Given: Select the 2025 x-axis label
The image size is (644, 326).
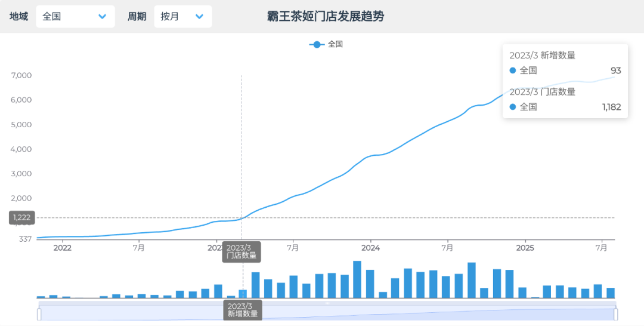Looking at the screenshot, I should tap(525, 248).
